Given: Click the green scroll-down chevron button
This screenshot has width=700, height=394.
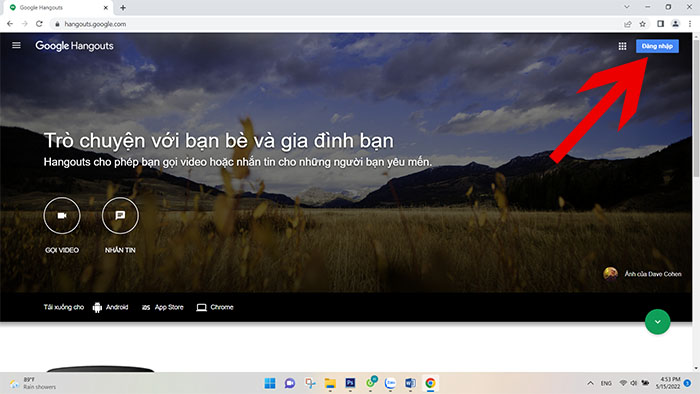Looking at the screenshot, I should [658, 322].
